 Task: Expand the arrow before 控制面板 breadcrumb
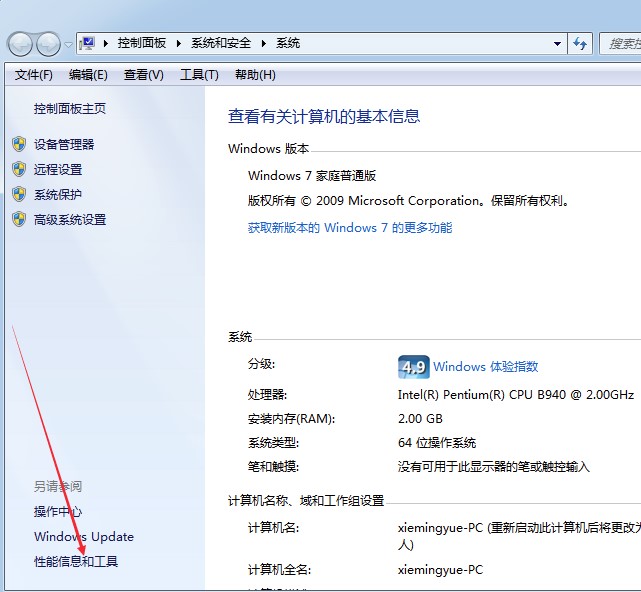pyautogui.click(x=106, y=43)
